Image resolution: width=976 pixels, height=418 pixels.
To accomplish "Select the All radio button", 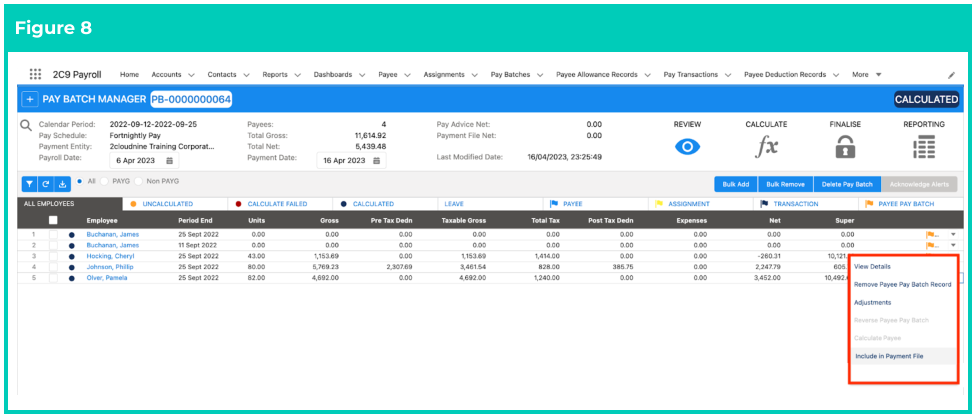I will 79,181.
